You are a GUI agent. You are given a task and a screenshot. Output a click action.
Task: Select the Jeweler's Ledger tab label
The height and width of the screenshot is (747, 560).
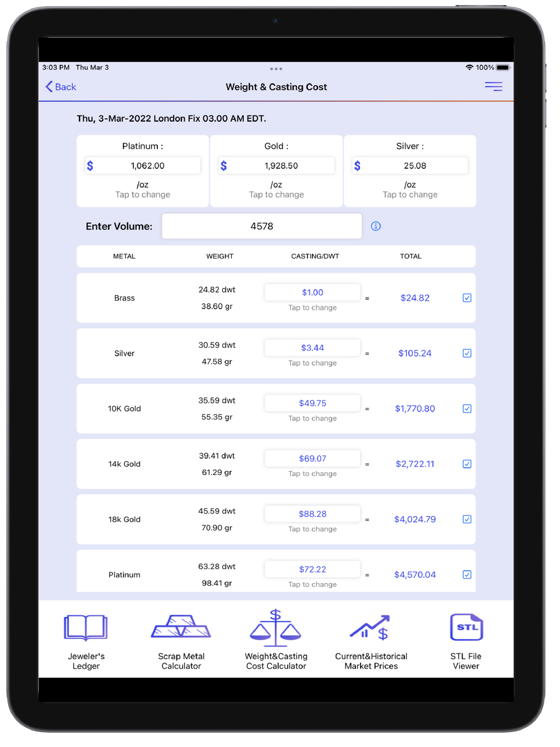[86, 661]
